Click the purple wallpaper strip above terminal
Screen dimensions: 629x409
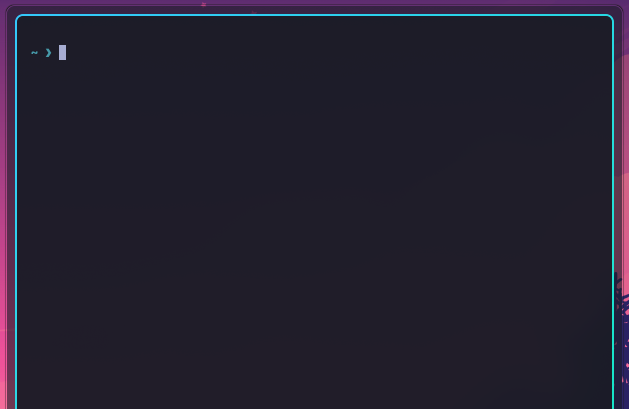pyautogui.click(x=314, y=2)
